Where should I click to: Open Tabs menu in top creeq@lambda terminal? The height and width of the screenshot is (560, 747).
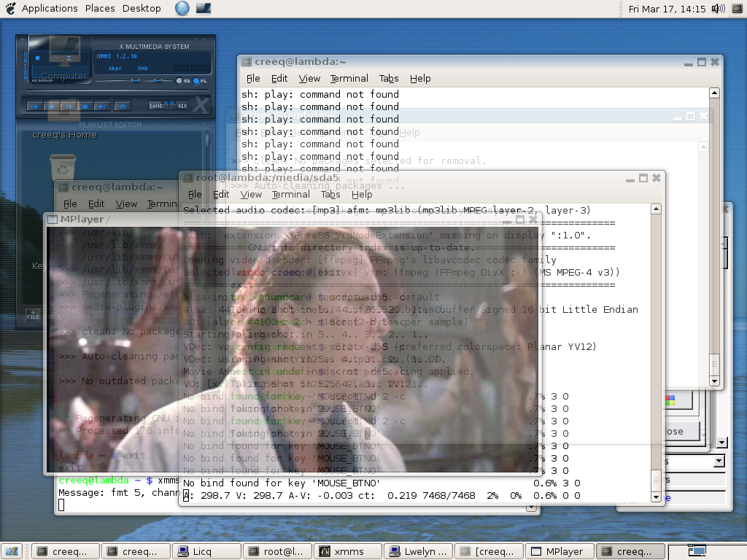(389, 78)
